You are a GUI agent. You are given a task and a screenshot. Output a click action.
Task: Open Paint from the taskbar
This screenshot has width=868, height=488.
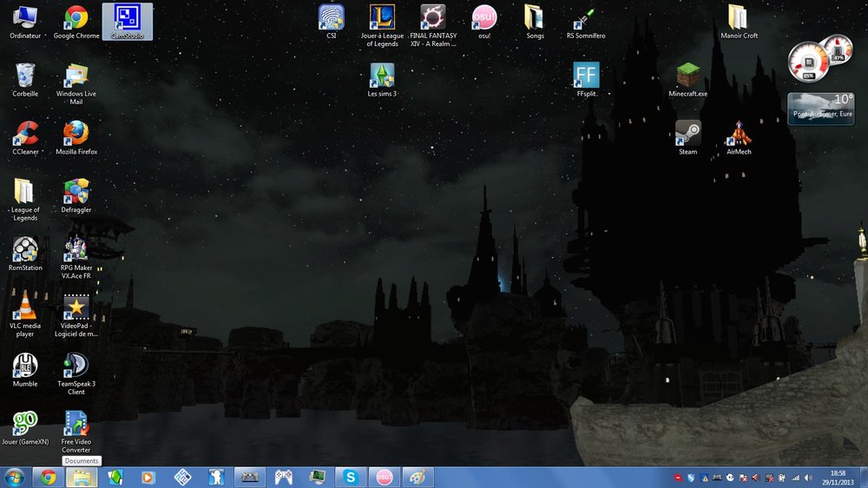(x=418, y=478)
